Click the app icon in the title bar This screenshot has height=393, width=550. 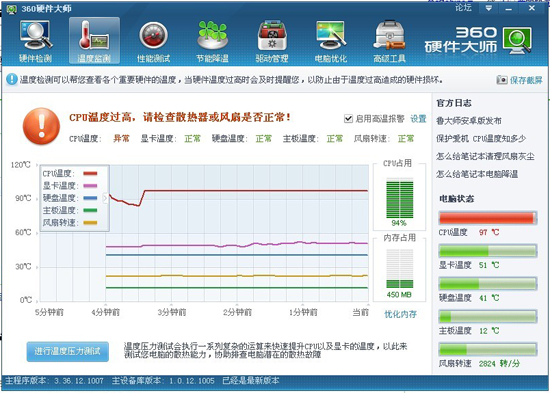pyautogui.click(x=12, y=9)
